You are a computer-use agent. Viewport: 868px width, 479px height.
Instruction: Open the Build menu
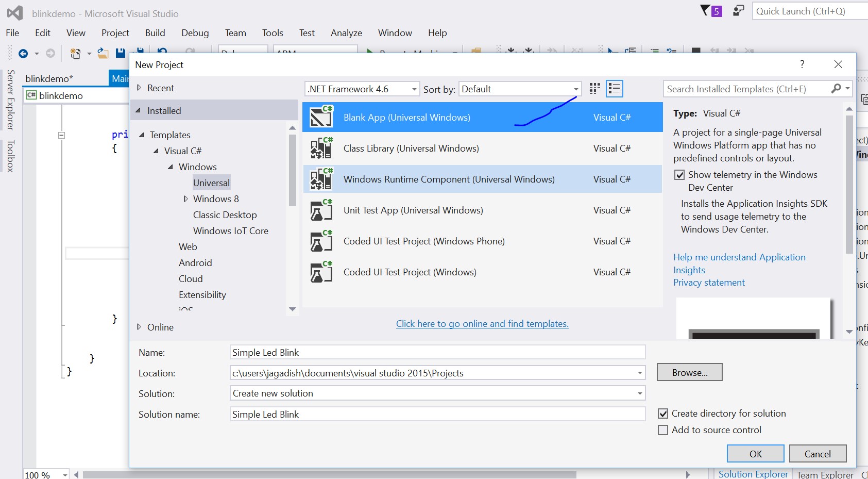click(x=155, y=32)
